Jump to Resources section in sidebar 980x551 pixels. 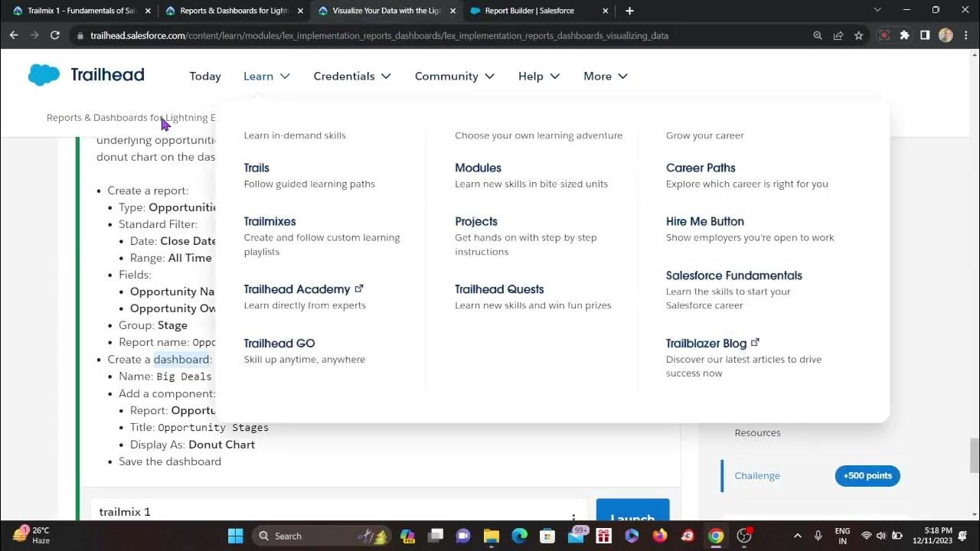(x=757, y=432)
